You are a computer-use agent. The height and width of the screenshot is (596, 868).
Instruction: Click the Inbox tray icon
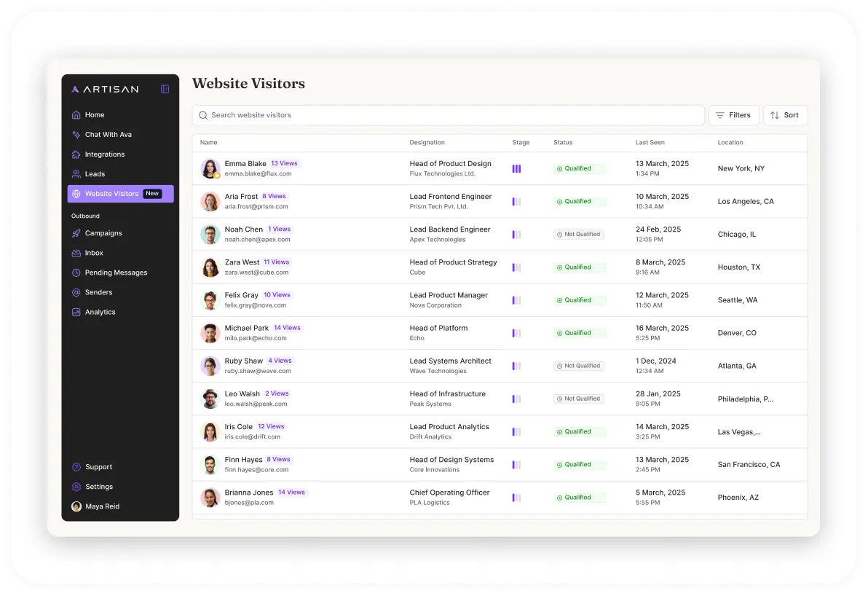click(76, 253)
